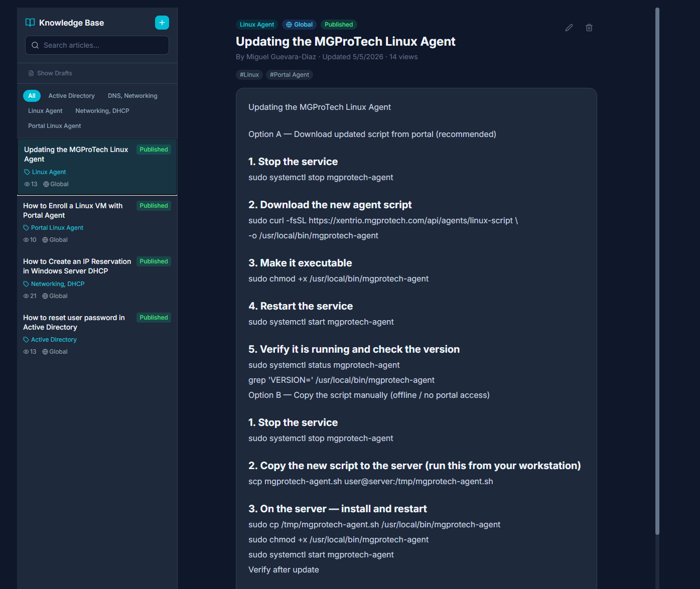The height and width of the screenshot is (589, 700).
Task: Click globe icon on DHCP reservation article
Action: tap(45, 296)
